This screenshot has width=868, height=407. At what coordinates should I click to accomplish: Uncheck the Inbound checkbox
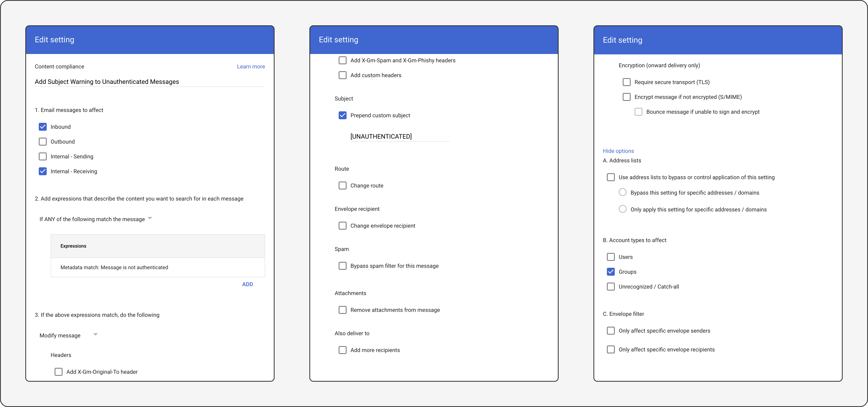coord(43,127)
